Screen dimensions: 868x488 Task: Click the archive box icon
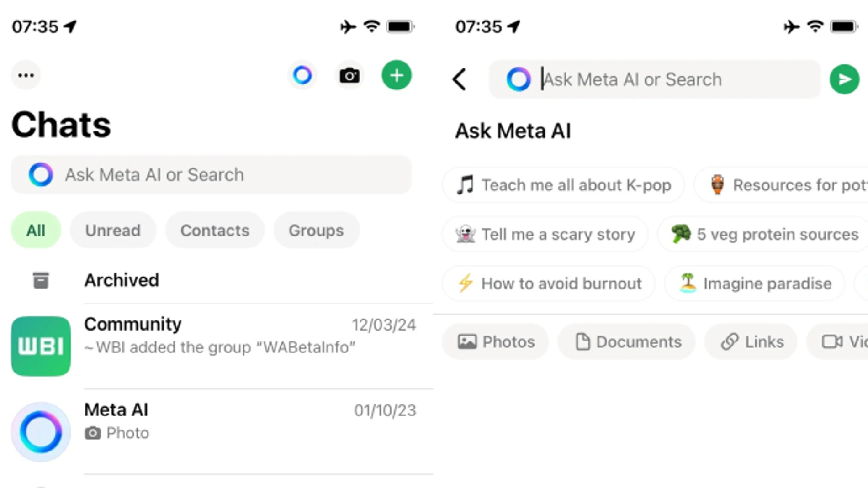(x=41, y=280)
